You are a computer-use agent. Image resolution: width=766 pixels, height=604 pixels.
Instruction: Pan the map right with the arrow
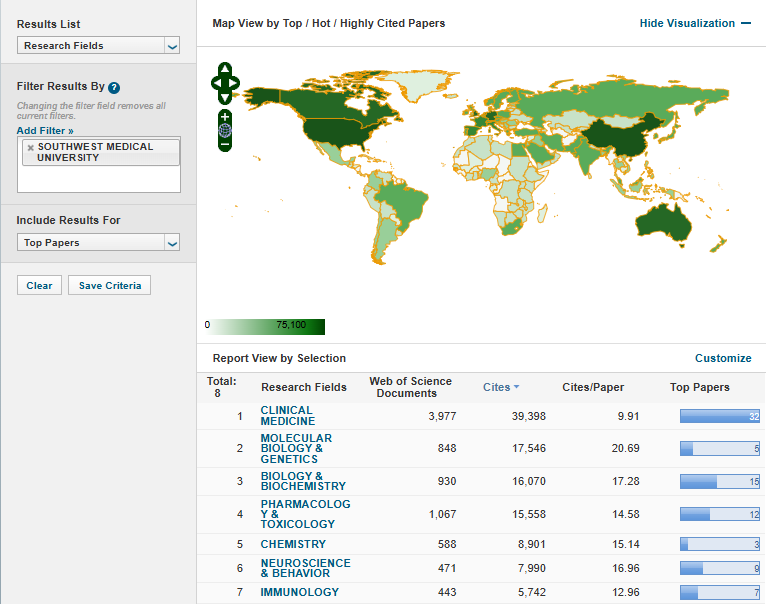(235, 83)
